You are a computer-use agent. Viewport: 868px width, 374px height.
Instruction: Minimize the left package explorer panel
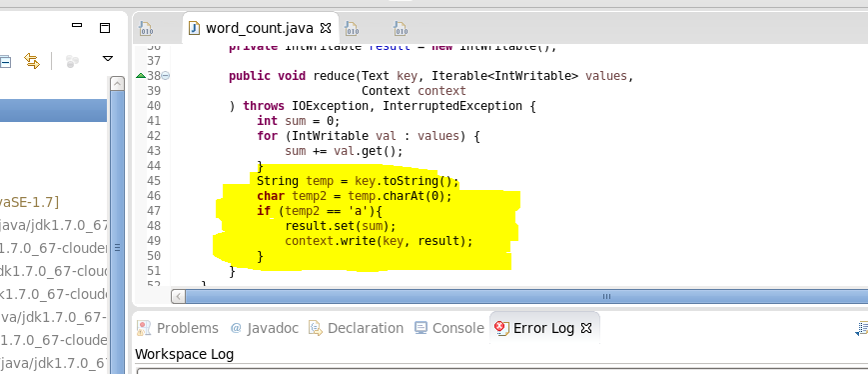(76, 25)
